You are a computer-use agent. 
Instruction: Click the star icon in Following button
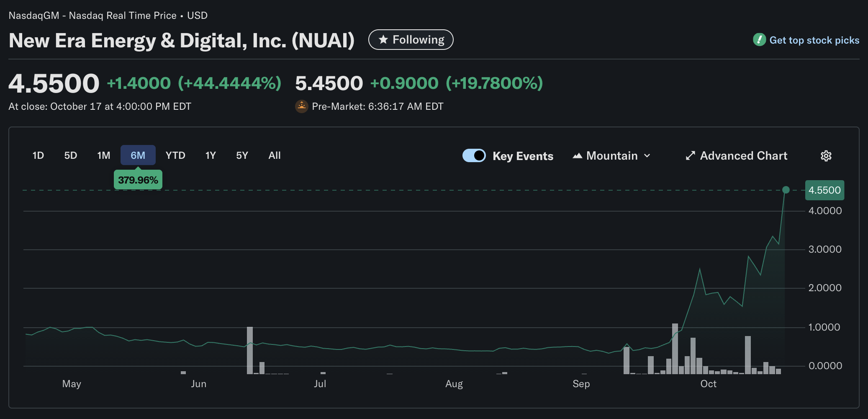click(383, 40)
